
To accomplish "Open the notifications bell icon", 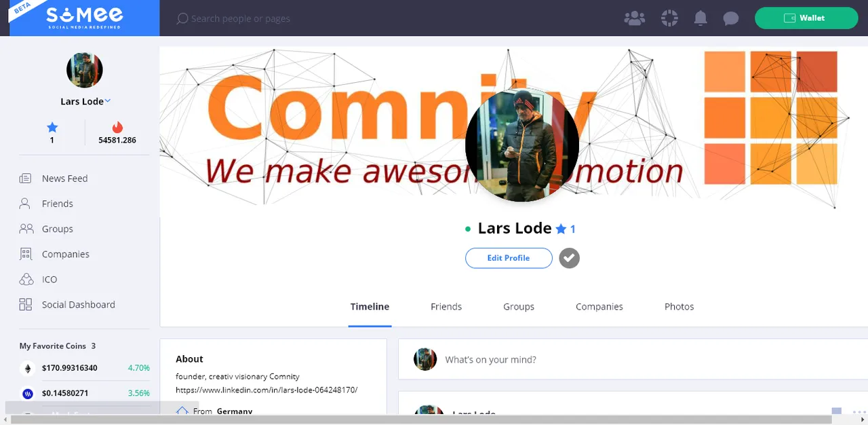I will click(701, 18).
